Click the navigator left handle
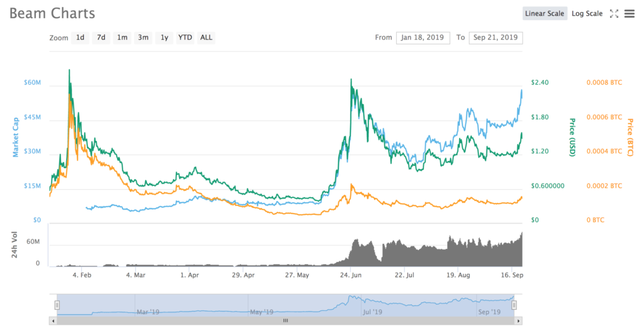Viewport: 644px width, 333px height. coord(57,305)
